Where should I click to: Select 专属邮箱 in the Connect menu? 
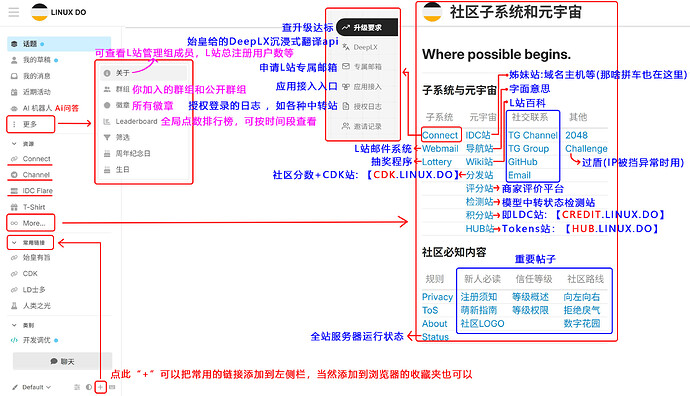[x=367, y=67]
